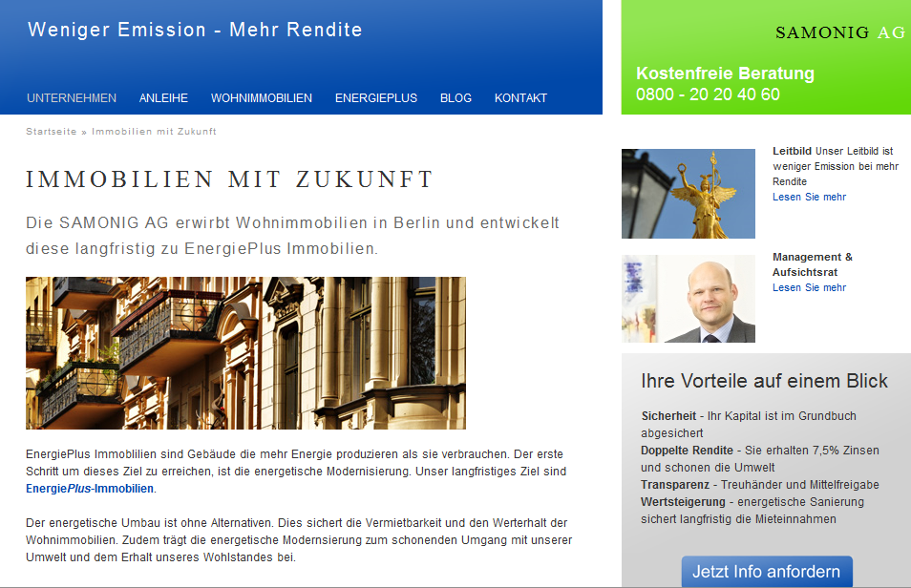
Task: Click the Immobilien mit Zukunft breadcrumb
Action: tap(154, 131)
